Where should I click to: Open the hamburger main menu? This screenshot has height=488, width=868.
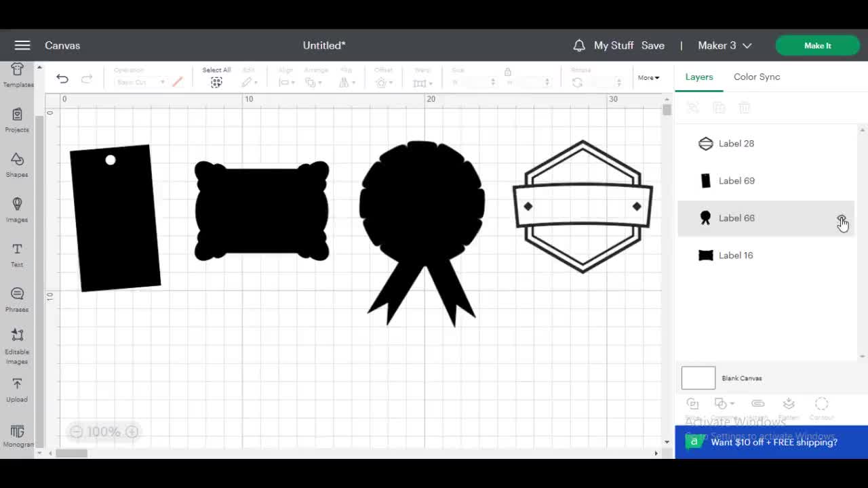(x=22, y=45)
